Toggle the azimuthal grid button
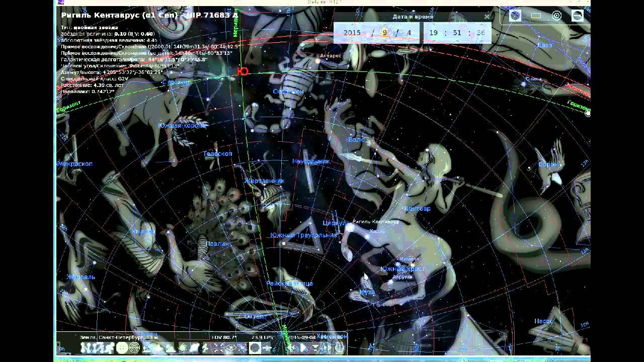The width and height of the screenshot is (644, 362). pos(134,347)
